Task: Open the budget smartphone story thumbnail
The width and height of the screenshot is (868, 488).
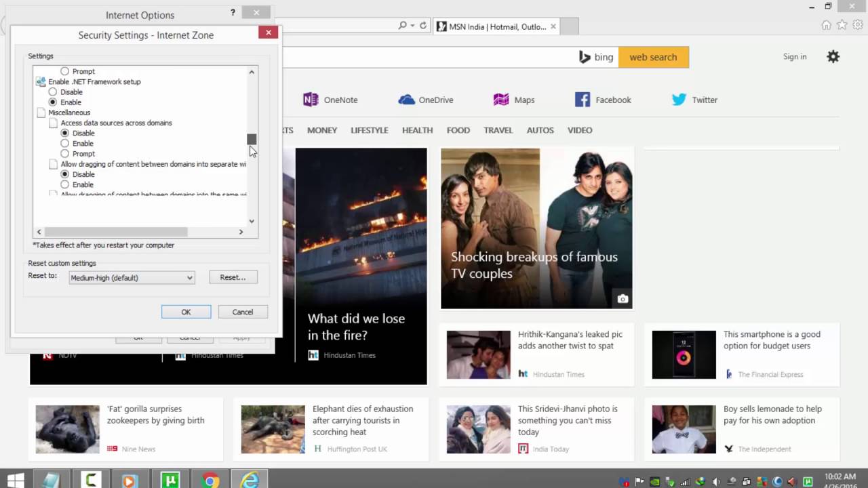Action: coord(684,354)
